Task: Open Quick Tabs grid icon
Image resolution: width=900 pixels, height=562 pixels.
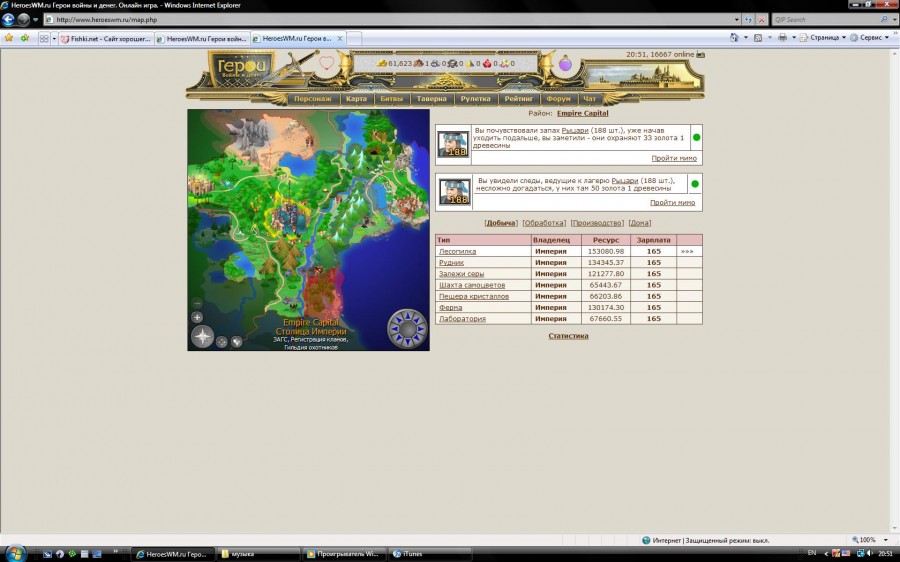Action: (44, 38)
